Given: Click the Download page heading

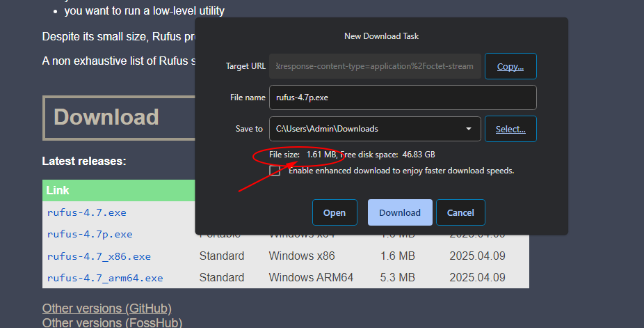Looking at the screenshot, I should [106, 117].
